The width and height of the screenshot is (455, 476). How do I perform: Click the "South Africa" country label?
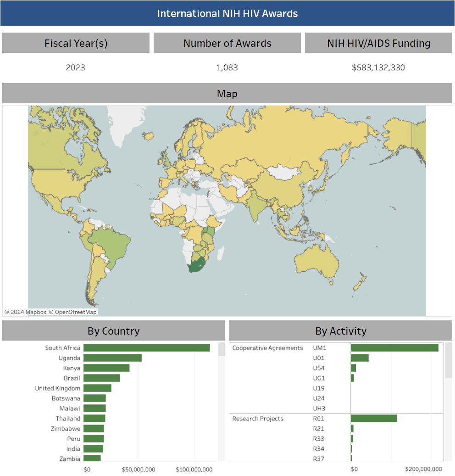(63, 348)
